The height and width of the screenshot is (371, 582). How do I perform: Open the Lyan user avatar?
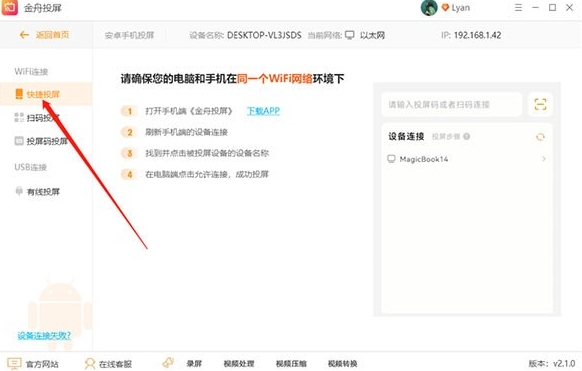point(429,8)
